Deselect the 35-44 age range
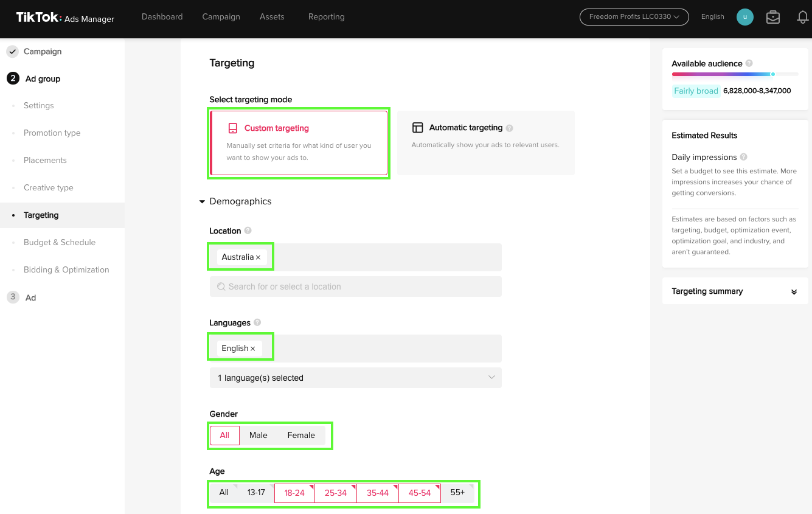This screenshot has height=514, width=812. click(378, 493)
